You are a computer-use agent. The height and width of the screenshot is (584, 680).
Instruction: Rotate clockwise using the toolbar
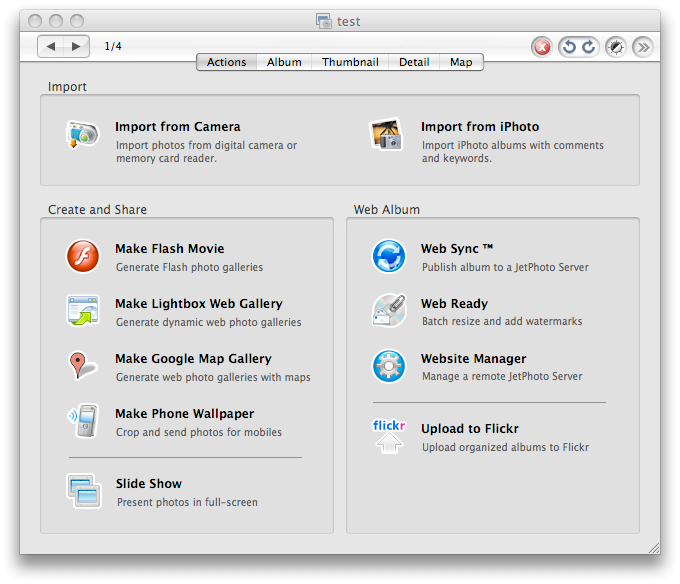pyautogui.click(x=589, y=47)
